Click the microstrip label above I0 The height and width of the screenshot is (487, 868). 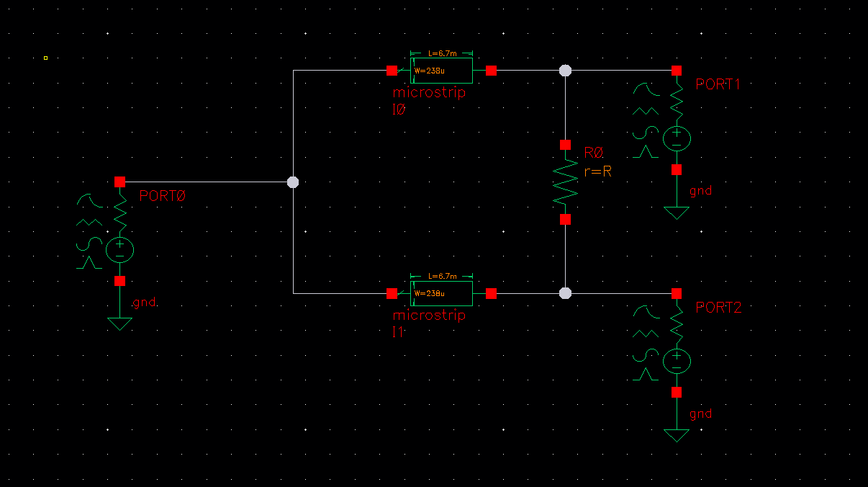429,93
